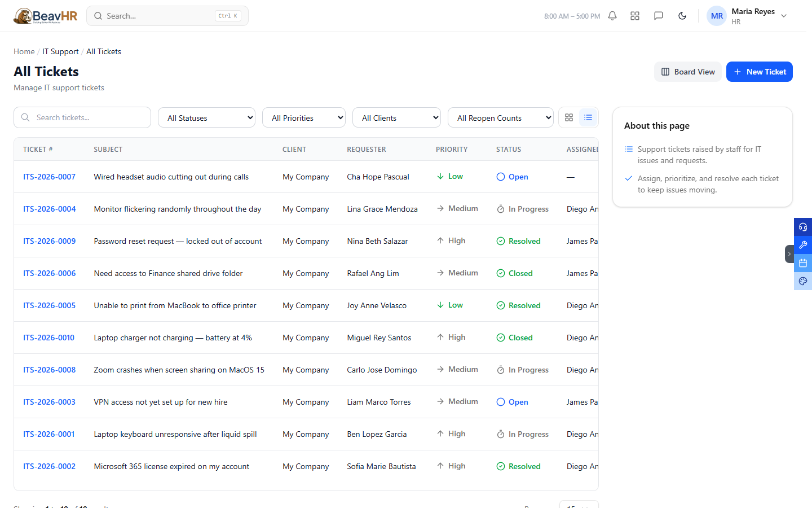Screen dimensions: 812x508
Task: Open the All Reopen Counts dropdown
Action: tap(501, 117)
